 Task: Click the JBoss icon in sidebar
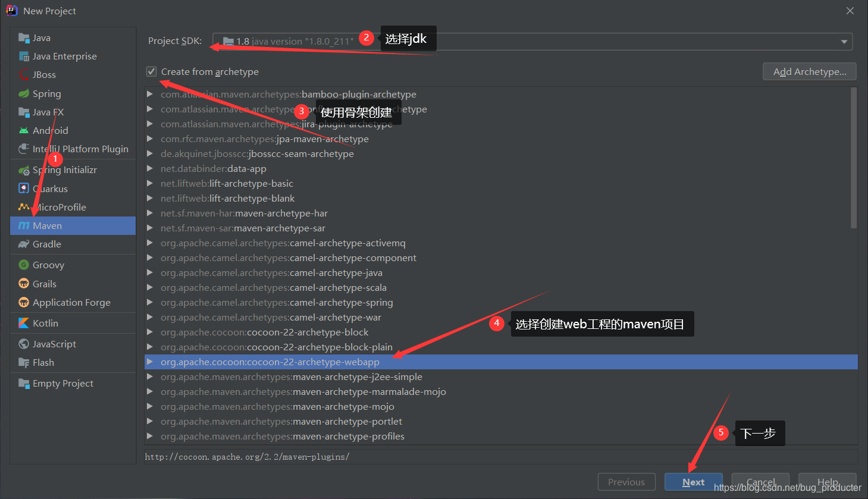[x=24, y=75]
